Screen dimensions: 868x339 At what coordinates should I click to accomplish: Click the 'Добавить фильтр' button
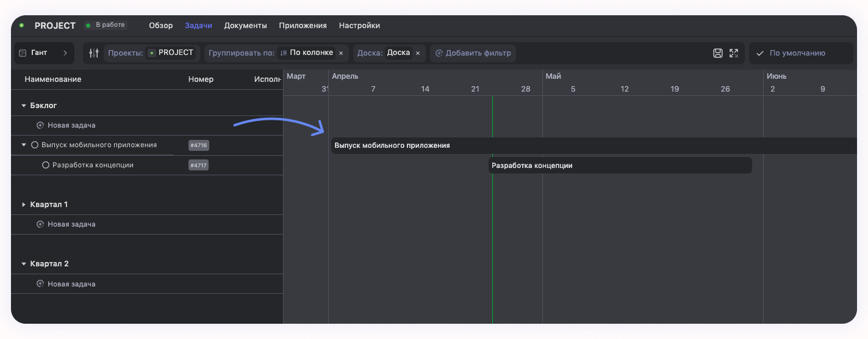[473, 53]
